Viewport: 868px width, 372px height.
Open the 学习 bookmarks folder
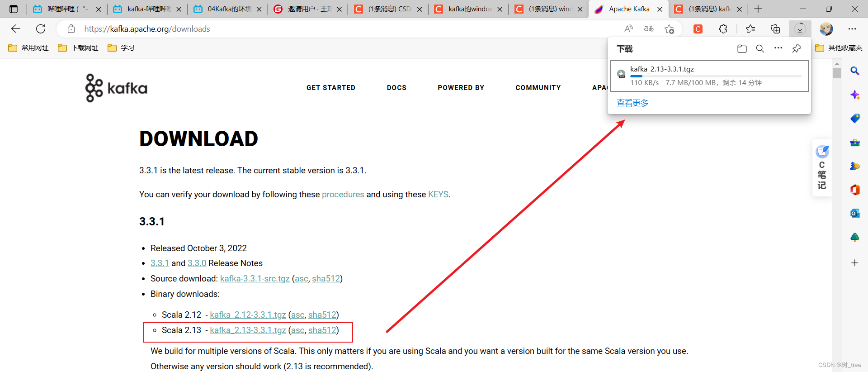click(121, 48)
